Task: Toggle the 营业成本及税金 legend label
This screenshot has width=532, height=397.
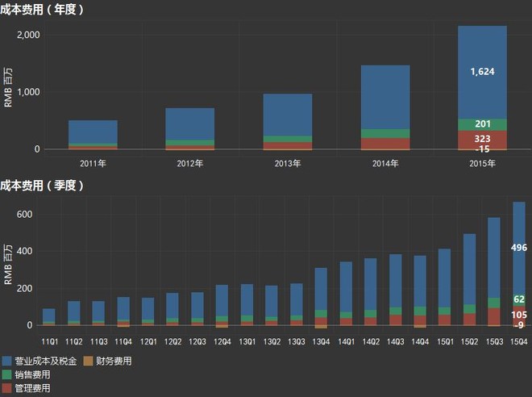Action: pyautogui.click(x=45, y=361)
